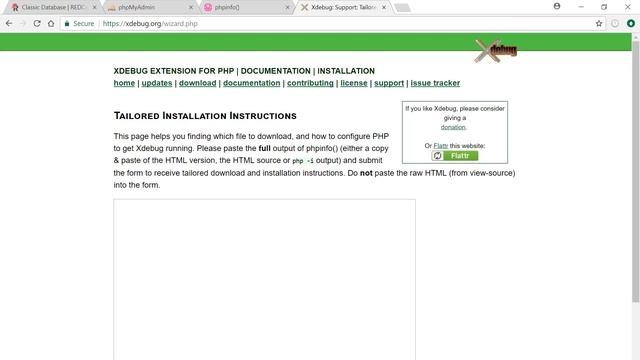Open the issue tracker link
Viewport: 640px width, 360px height.
[x=435, y=83]
